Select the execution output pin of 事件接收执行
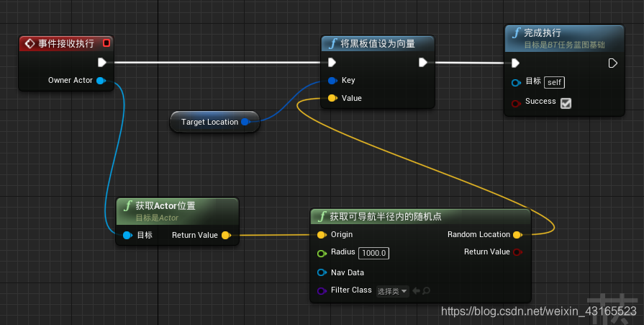The height and width of the screenshot is (325, 644). (x=102, y=62)
